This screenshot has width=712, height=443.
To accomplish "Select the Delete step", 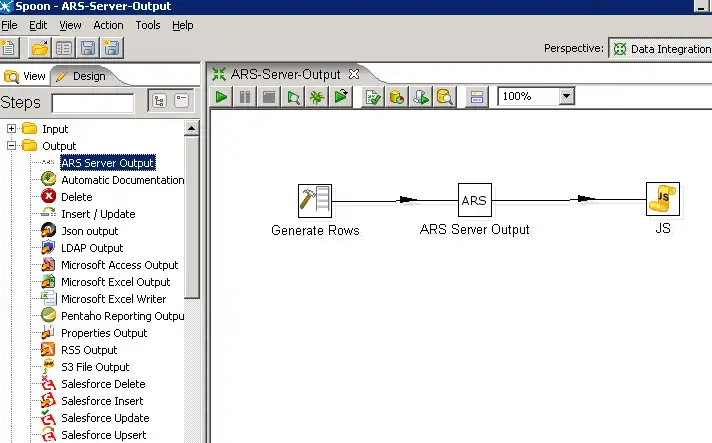I will pyautogui.click(x=76, y=197).
